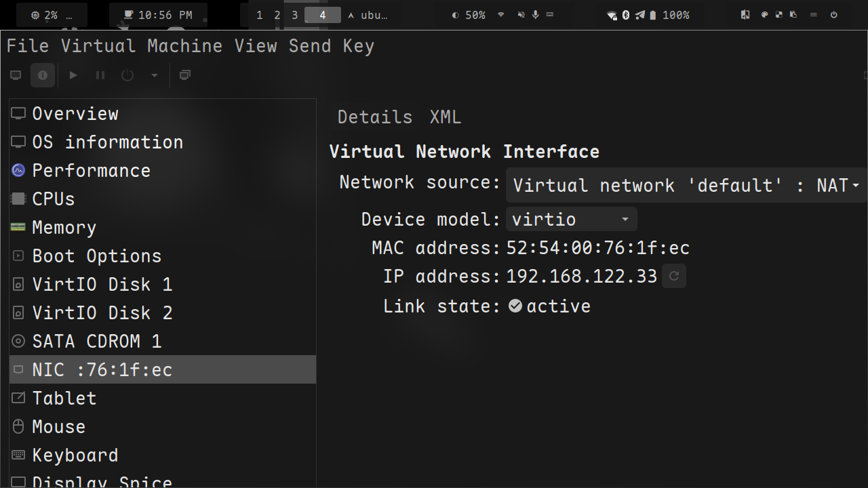Click the hardware details info icon
868x488 pixels.
tap(43, 75)
